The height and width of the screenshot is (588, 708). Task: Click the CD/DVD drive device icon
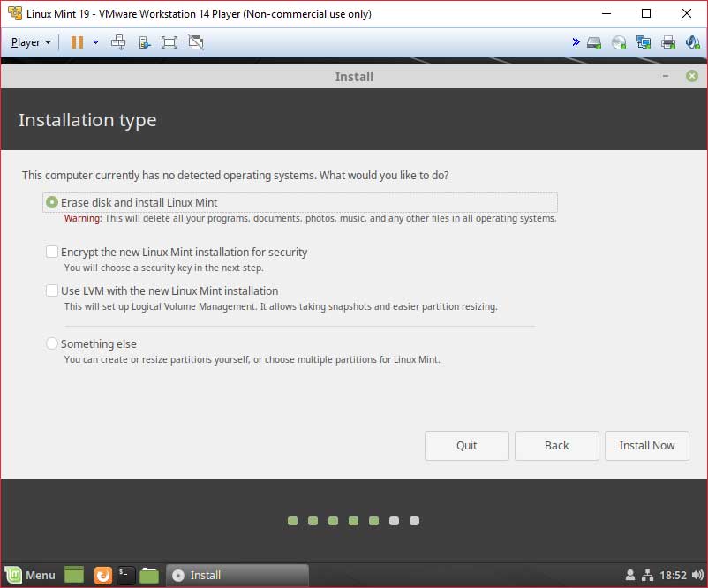(x=619, y=43)
